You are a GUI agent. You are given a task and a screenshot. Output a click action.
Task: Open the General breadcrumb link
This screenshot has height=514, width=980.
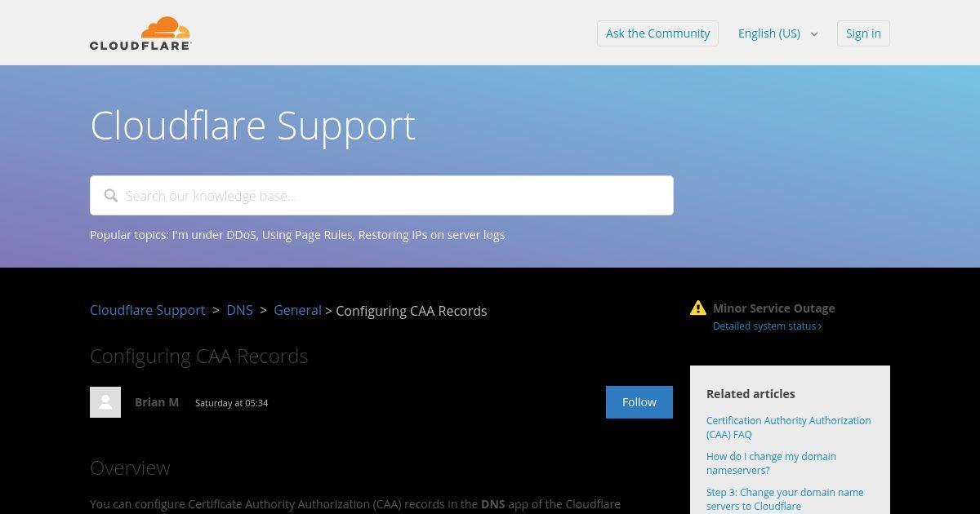point(297,310)
